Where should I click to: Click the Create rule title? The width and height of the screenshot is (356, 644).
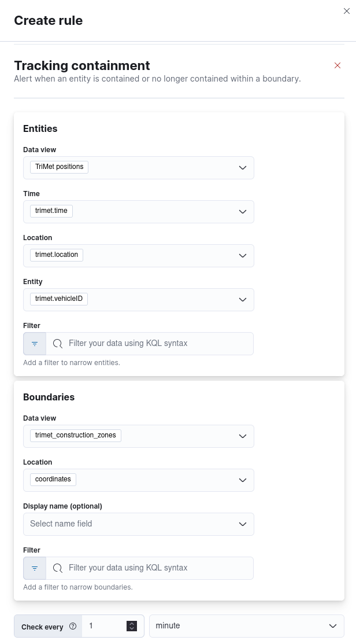(48, 20)
